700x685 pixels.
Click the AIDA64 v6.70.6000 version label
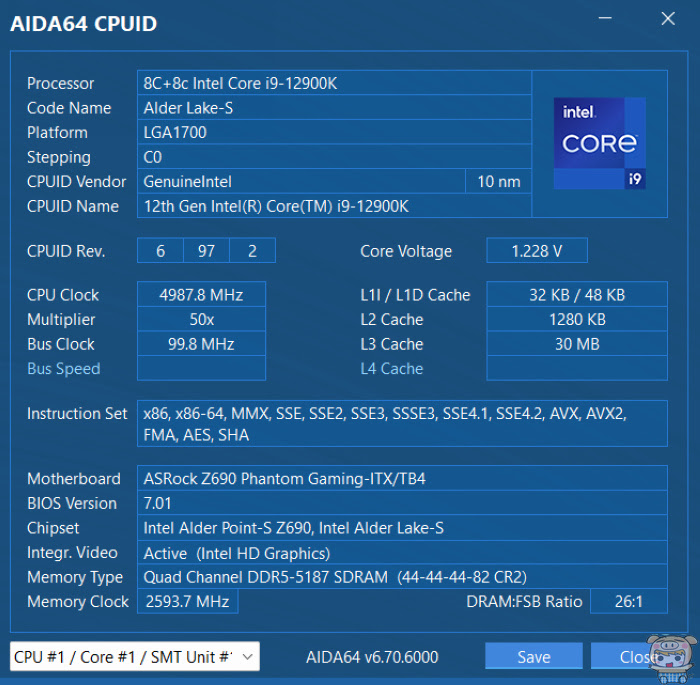click(x=372, y=657)
